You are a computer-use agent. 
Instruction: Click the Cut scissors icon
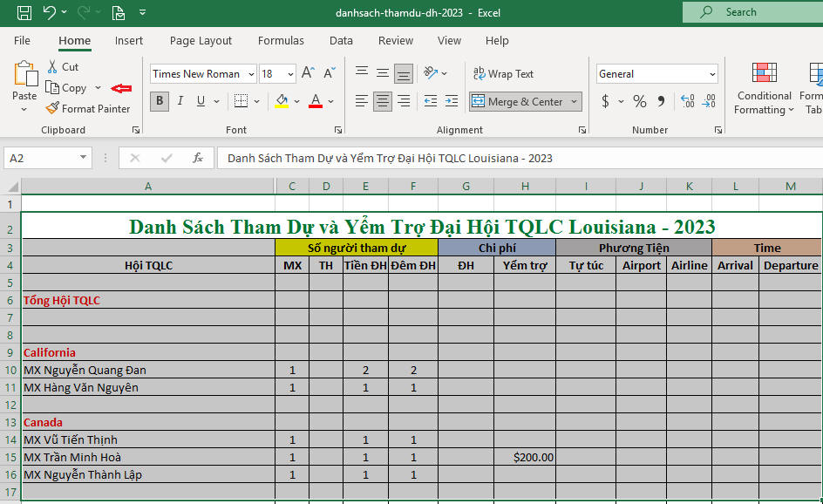pyautogui.click(x=53, y=66)
